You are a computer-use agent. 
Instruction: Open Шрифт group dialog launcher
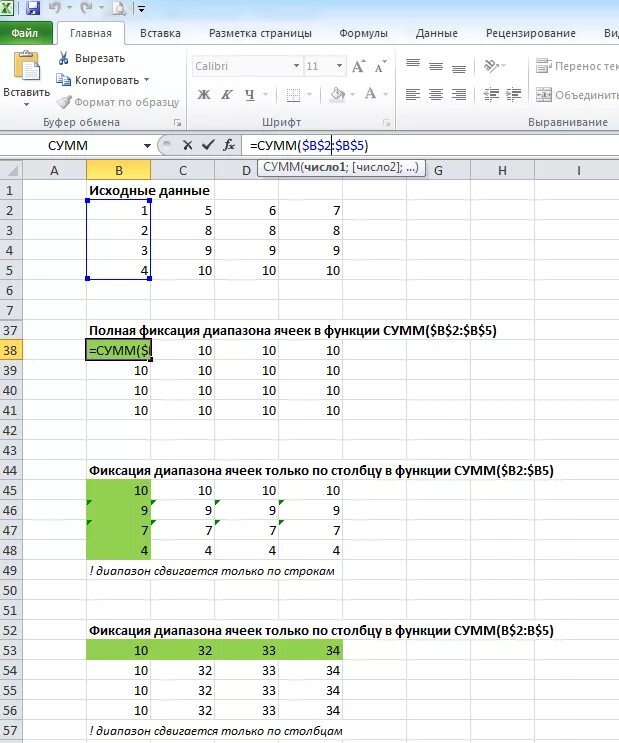pos(387,123)
